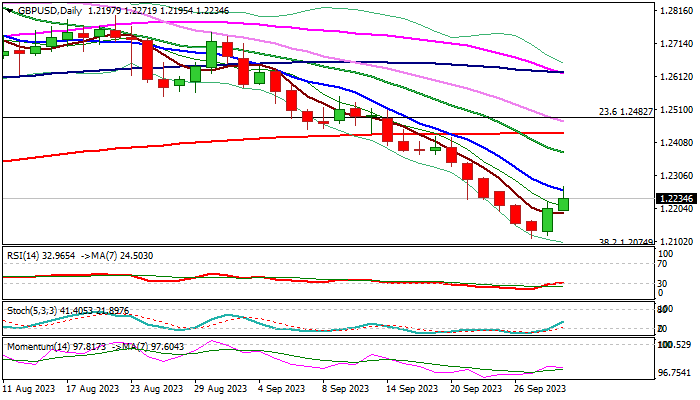Click the 14 Sep 2023 date marker
The width and height of the screenshot is (700, 400).
tap(412, 389)
